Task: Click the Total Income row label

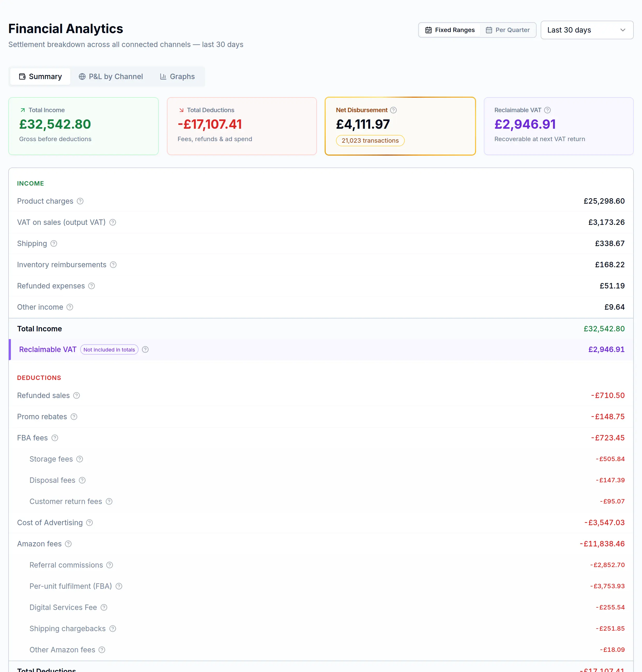Action: (39, 329)
